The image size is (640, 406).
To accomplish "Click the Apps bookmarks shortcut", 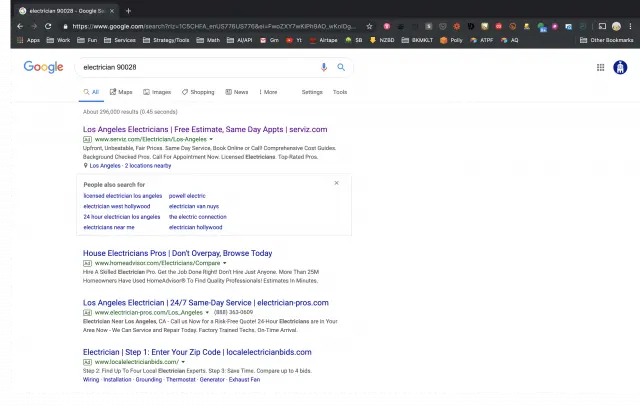I will point(28,40).
